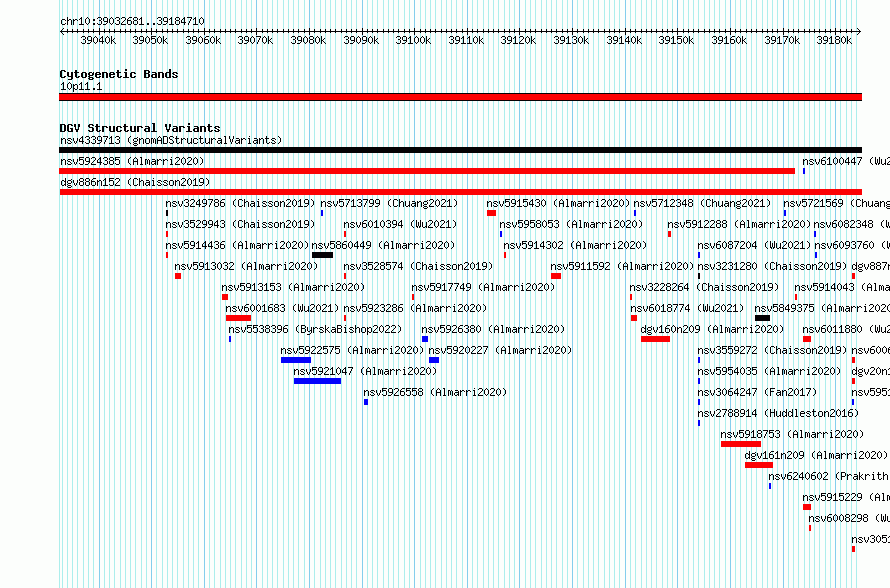
Task: Open variant nsv5915229 label
Action: [x=846, y=497]
